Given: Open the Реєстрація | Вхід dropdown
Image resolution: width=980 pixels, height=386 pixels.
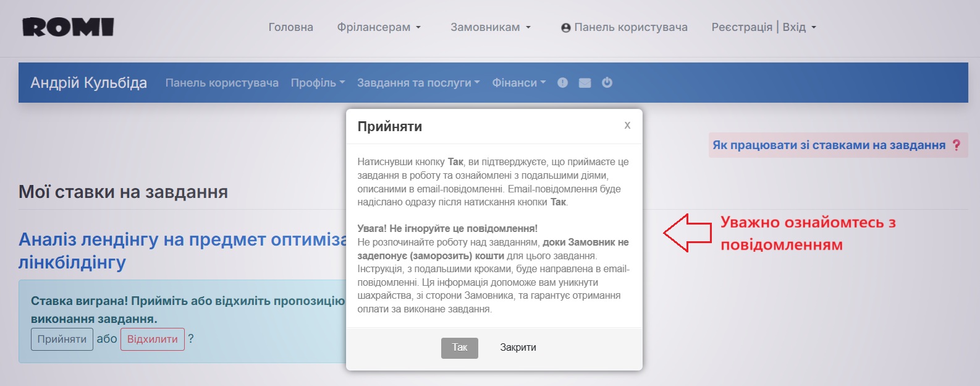Looking at the screenshot, I should (x=764, y=27).
